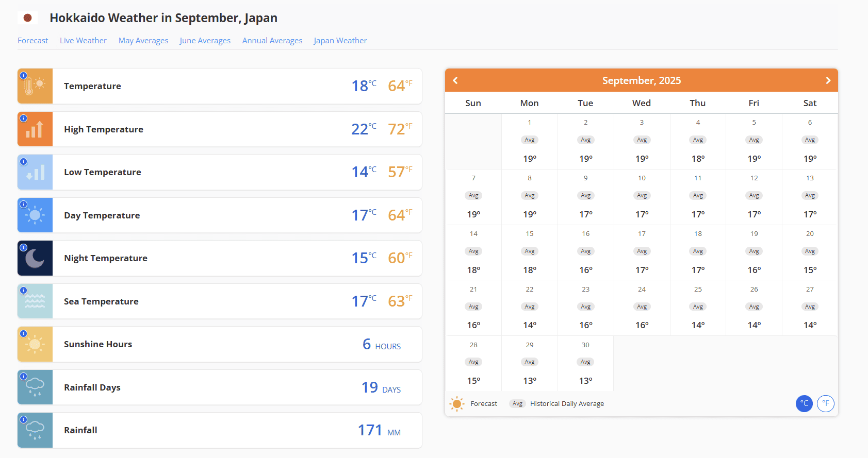Click September 16 calendar cell

click(x=586, y=253)
